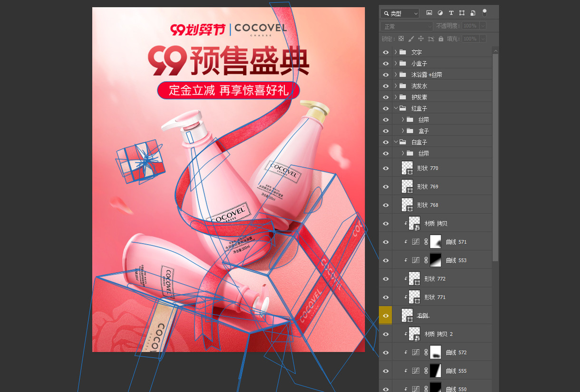Click the pixel layer filter icon
The height and width of the screenshot is (392, 580).
pos(429,13)
